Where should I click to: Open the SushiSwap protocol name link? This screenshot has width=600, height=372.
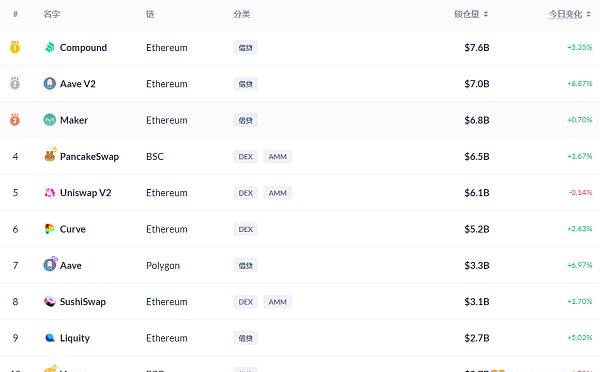pos(83,302)
